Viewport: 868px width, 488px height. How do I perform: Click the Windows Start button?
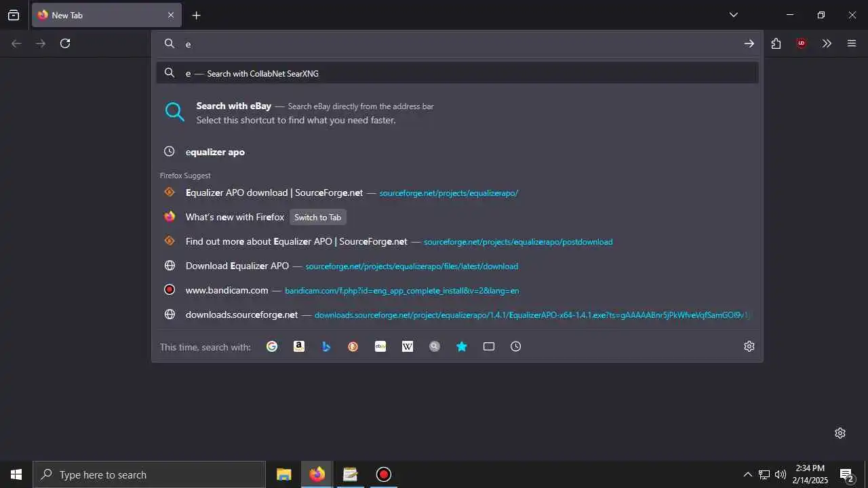[x=16, y=474]
